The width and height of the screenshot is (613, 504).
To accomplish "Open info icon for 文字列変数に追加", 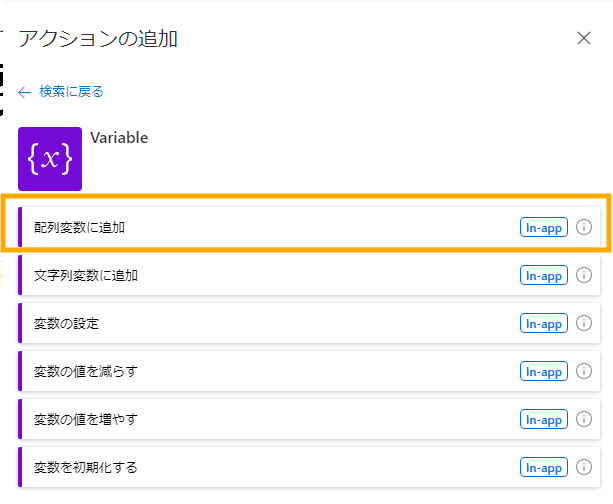I will click(x=584, y=275).
